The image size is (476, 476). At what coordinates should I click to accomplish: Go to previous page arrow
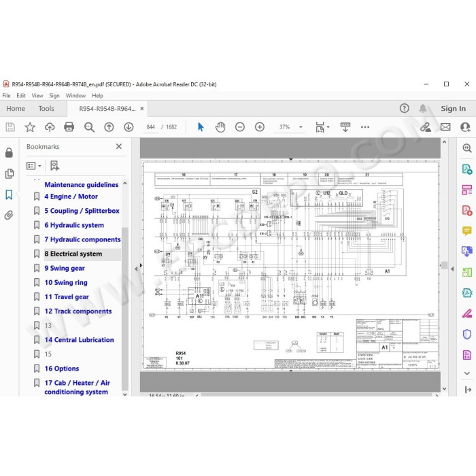pos(109,127)
